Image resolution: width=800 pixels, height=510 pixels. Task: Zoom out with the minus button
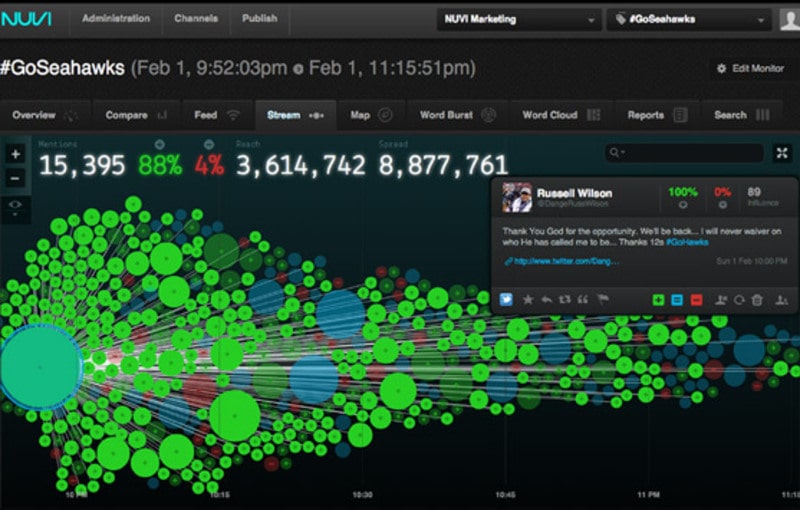[15, 178]
